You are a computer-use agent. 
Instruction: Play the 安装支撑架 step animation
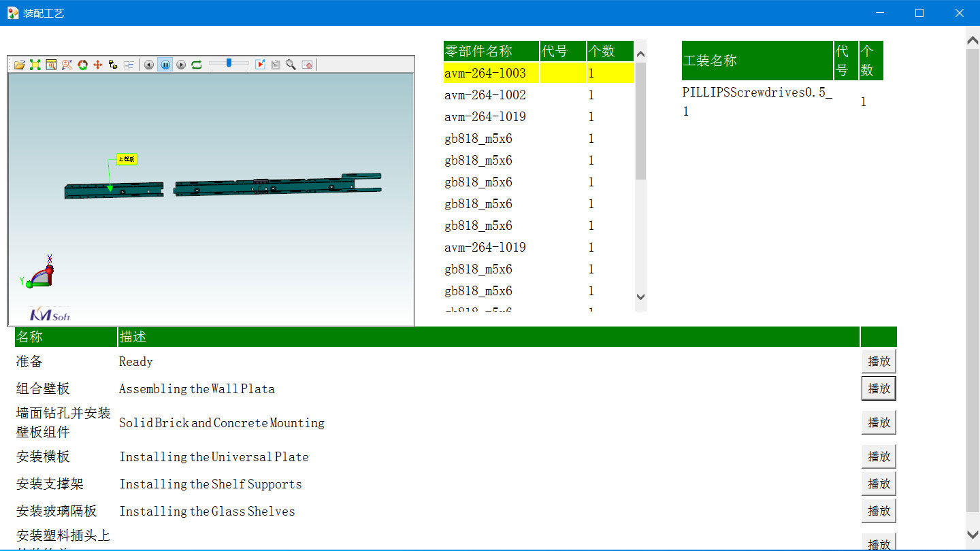click(x=879, y=484)
